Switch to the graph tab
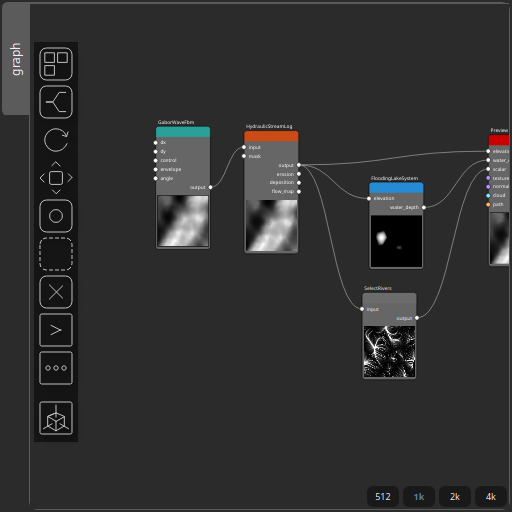 16,59
